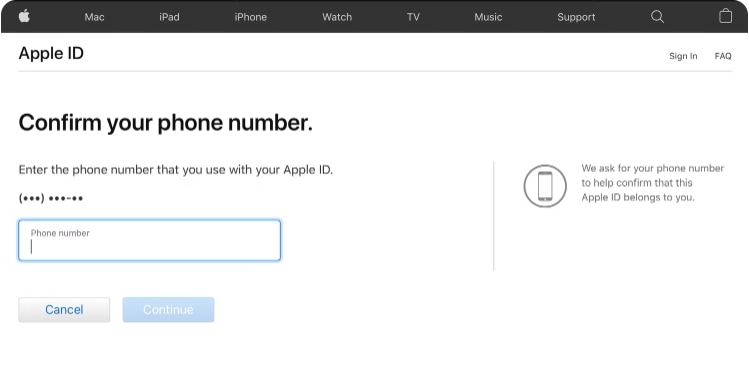Open the iPad menu
Image resolution: width=749 pixels, height=366 pixels.
tap(169, 17)
